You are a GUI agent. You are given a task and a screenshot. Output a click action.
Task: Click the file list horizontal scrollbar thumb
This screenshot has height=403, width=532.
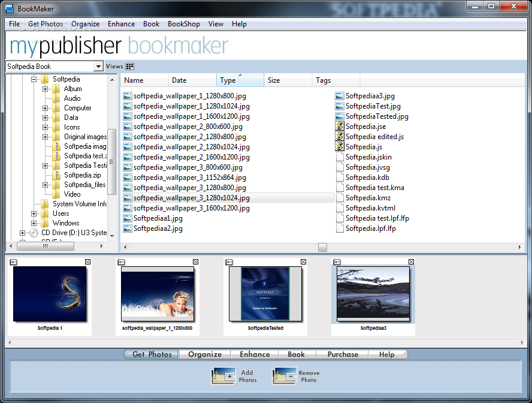(323, 248)
